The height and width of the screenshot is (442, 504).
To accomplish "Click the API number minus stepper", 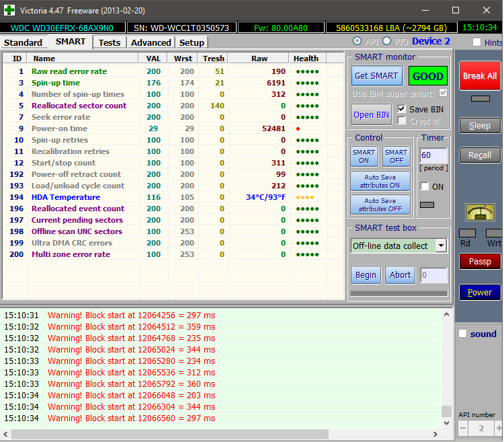I will point(463,428).
